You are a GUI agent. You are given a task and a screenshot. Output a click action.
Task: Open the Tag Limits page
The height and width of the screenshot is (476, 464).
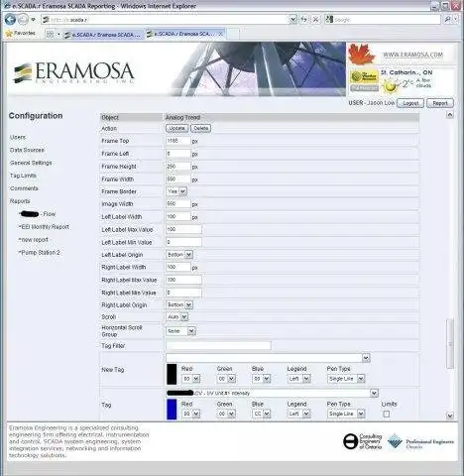click(x=23, y=176)
